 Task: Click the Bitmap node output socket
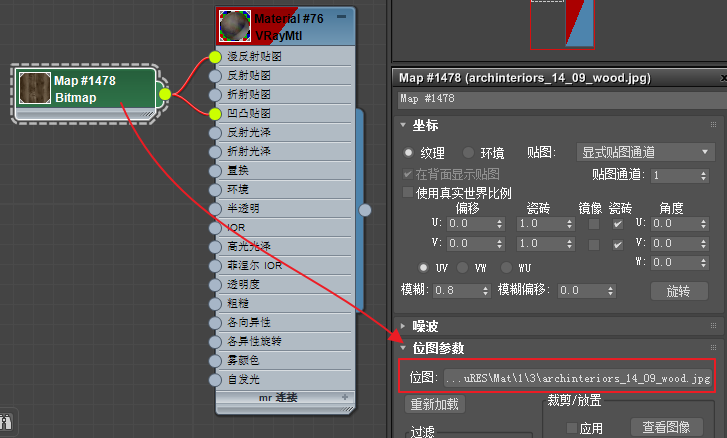tap(165, 94)
